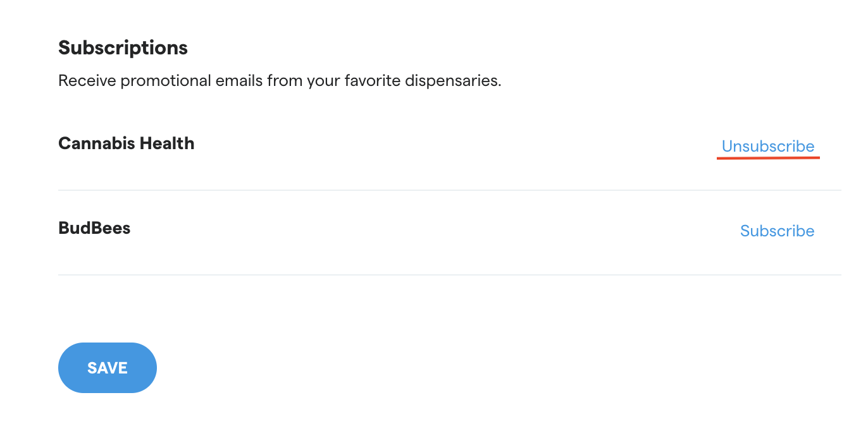The height and width of the screenshot is (431, 868).
Task: Start receiving emails from BudBees
Action: 777,231
